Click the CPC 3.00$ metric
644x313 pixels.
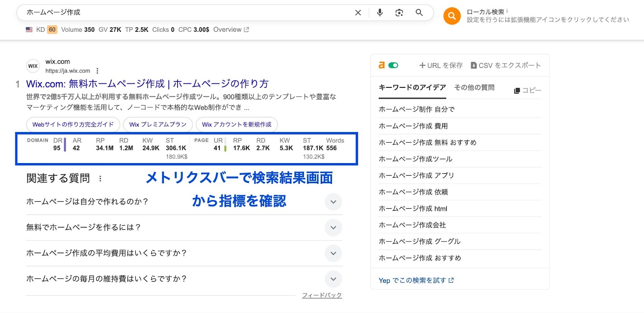pos(194,29)
